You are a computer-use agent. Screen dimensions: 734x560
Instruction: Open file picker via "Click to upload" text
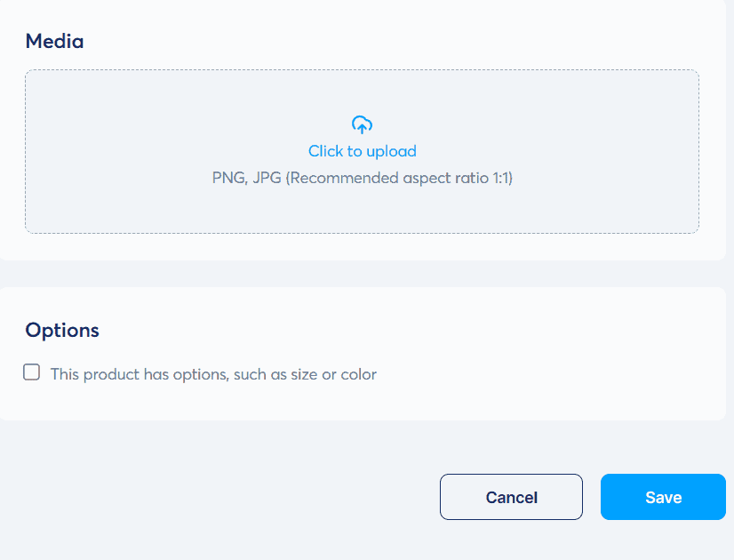(362, 151)
